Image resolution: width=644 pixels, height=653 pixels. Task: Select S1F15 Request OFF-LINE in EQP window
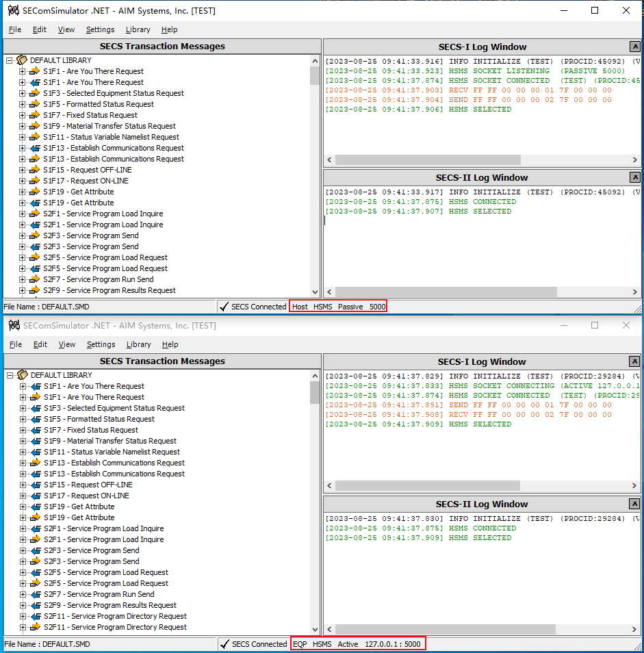[x=88, y=485]
